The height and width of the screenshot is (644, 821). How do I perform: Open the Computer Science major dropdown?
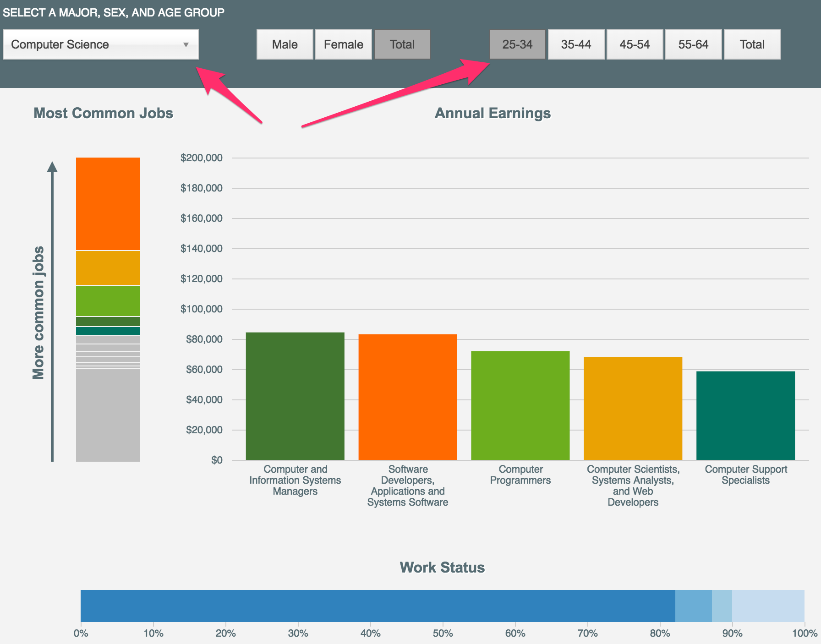[92, 44]
